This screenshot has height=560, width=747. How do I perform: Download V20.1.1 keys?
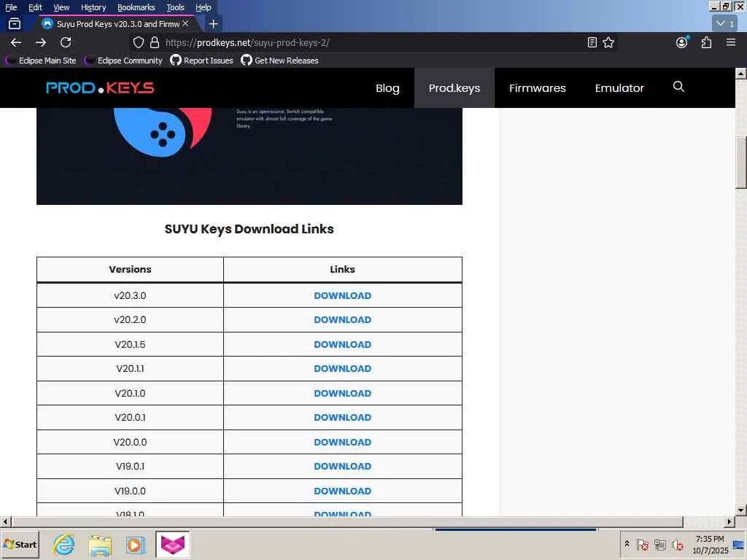click(343, 368)
